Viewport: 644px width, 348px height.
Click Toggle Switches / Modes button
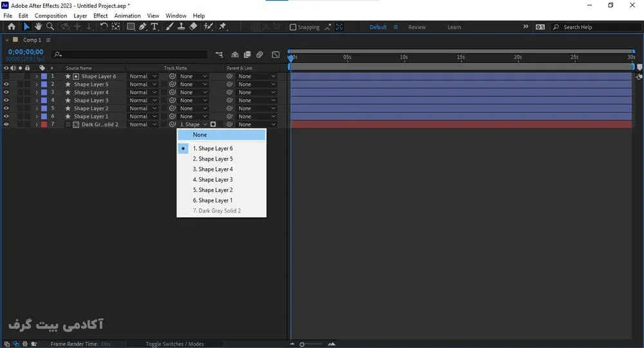tap(175, 344)
